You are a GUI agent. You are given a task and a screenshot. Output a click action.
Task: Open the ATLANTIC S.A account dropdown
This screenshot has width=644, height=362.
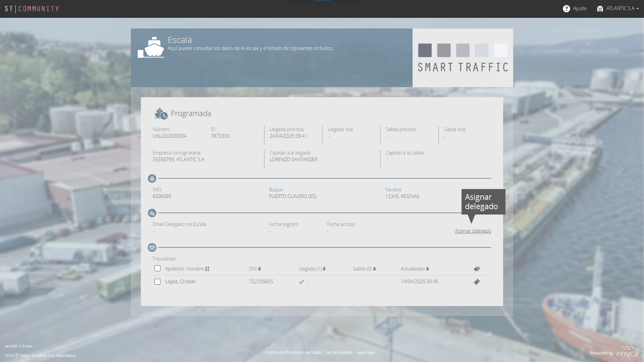pos(618,9)
